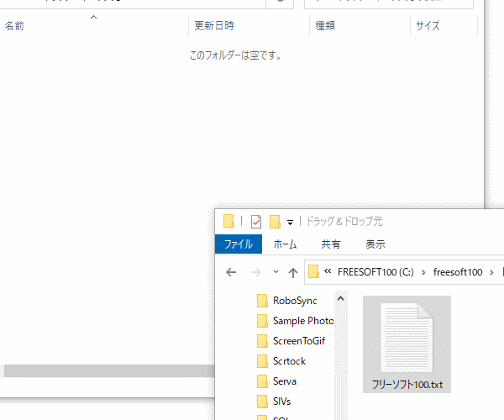Sort by 名前 column header
This screenshot has width=504, height=420.
click(x=14, y=26)
